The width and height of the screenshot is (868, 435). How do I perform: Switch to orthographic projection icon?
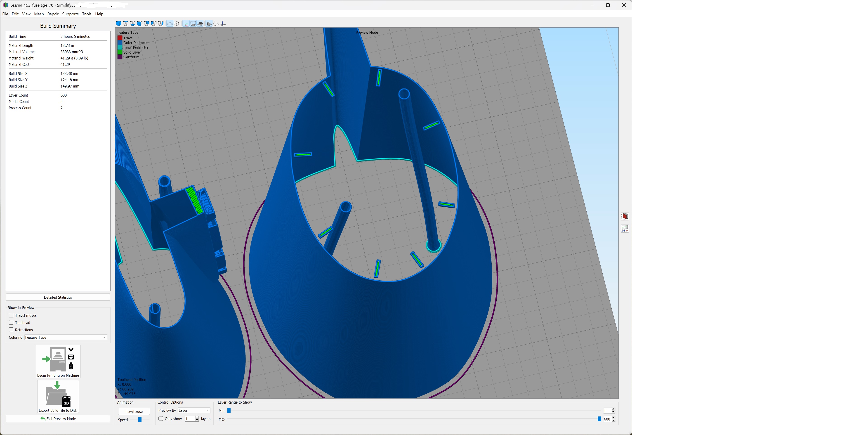click(177, 24)
